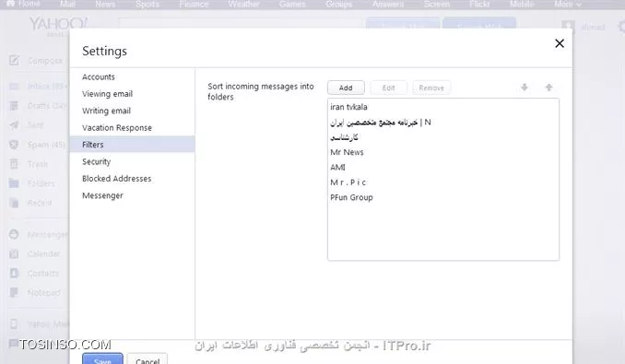Cancel the settings dialog
This screenshot has height=364, width=625.
[x=147, y=359]
